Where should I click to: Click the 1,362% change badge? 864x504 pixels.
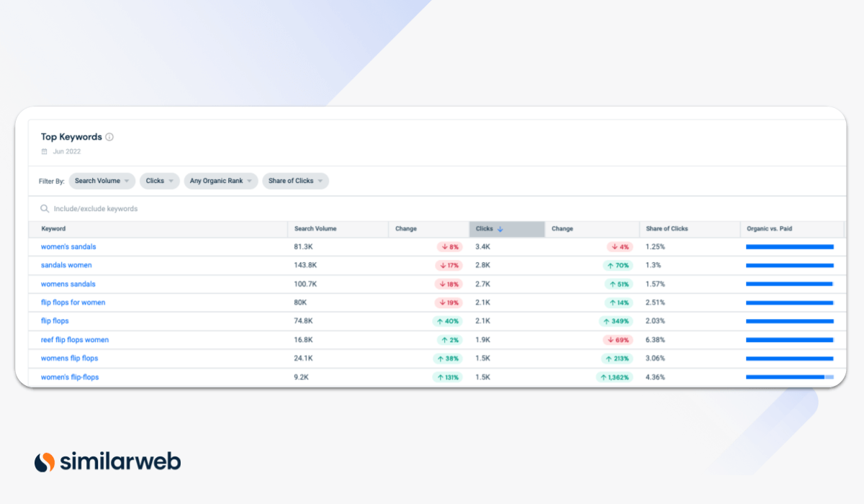614,377
